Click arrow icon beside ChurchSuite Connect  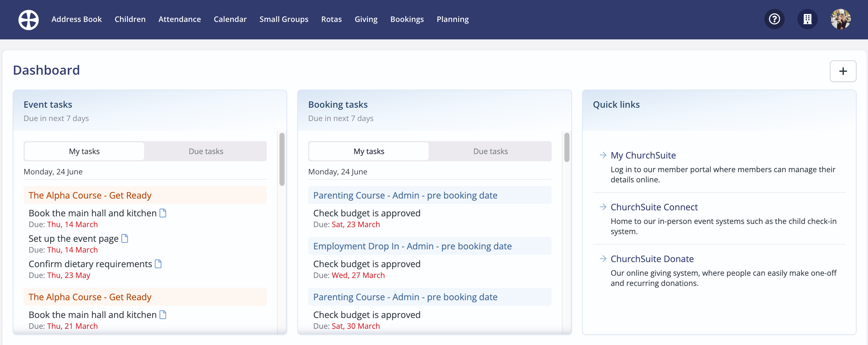click(x=603, y=207)
